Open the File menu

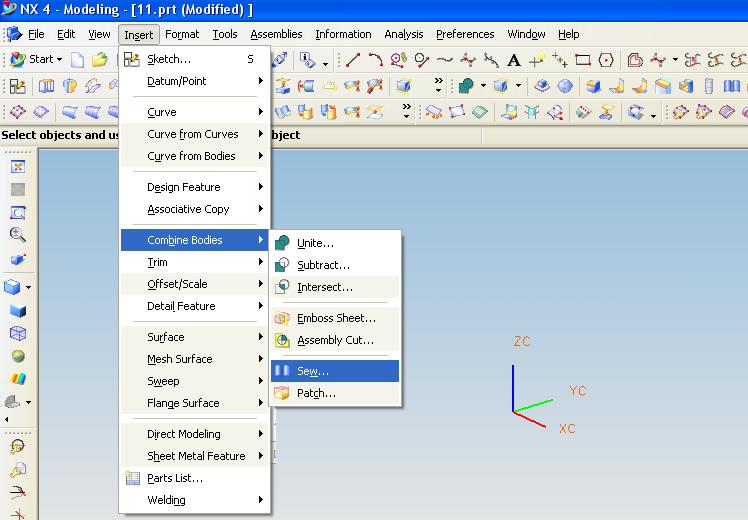tap(36, 34)
